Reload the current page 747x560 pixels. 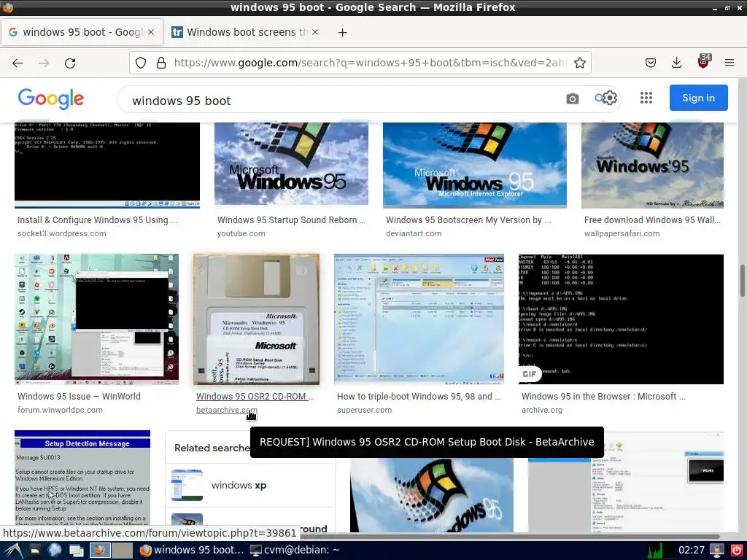(70, 63)
